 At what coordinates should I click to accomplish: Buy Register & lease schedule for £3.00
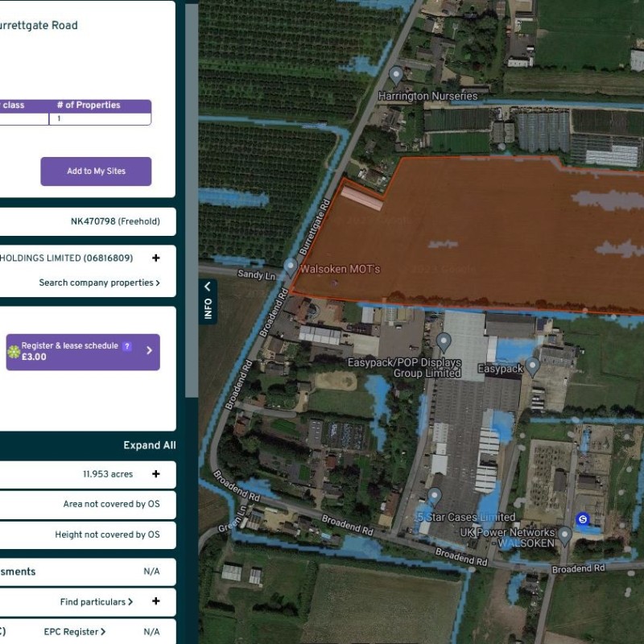(x=82, y=352)
